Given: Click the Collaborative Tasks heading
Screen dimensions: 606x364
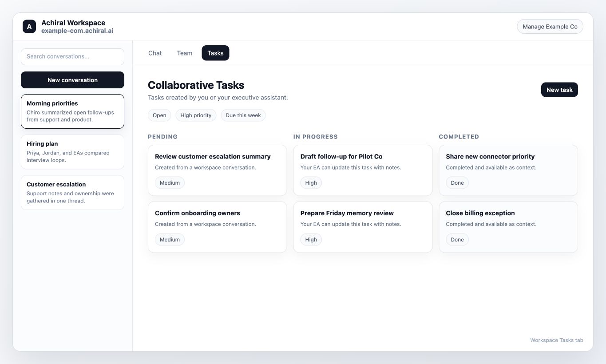Looking at the screenshot, I should click(196, 85).
